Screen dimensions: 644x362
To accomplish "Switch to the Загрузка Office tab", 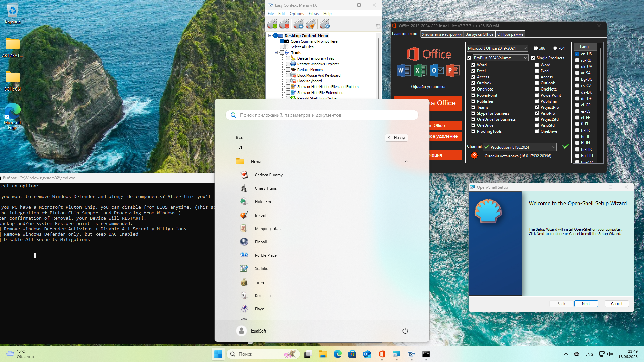I will 479,34.
